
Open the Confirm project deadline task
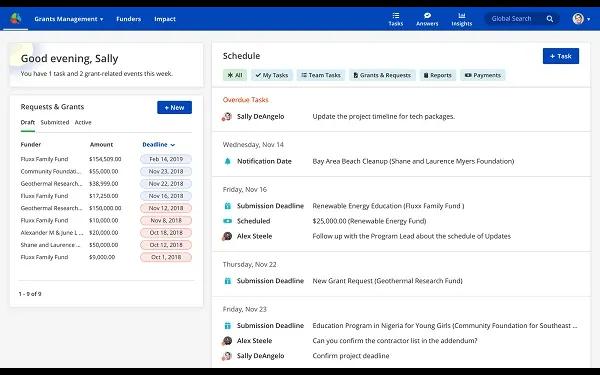pyautogui.click(x=351, y=356)
